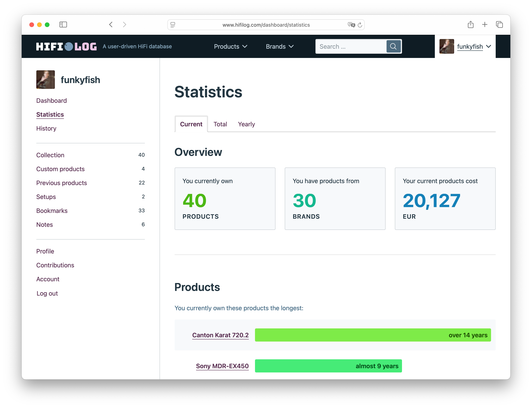Click the HiFi Log logo

[x=66, y=46]
